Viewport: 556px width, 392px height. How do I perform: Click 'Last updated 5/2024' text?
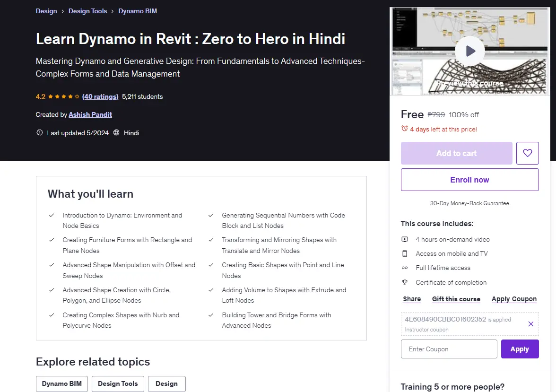click(78, 133)
